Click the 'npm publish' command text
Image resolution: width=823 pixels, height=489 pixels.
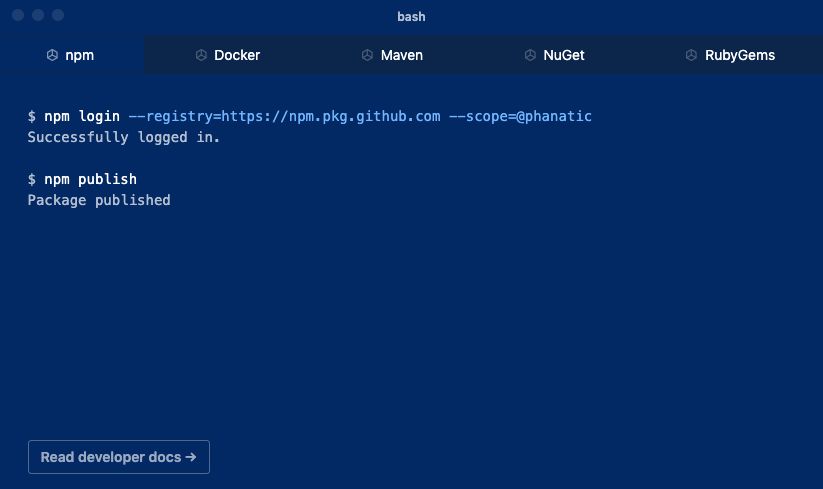[90, 179]
